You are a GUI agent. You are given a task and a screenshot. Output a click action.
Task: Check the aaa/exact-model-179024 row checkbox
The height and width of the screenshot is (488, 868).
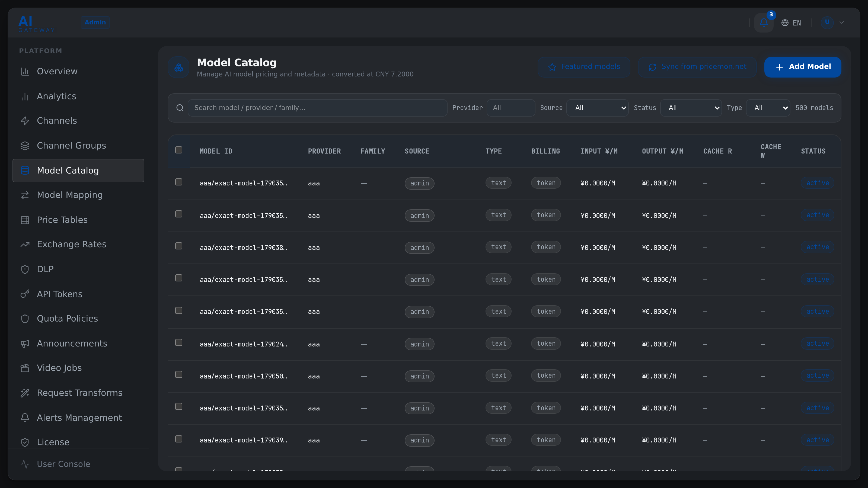[x=179, y=342]
